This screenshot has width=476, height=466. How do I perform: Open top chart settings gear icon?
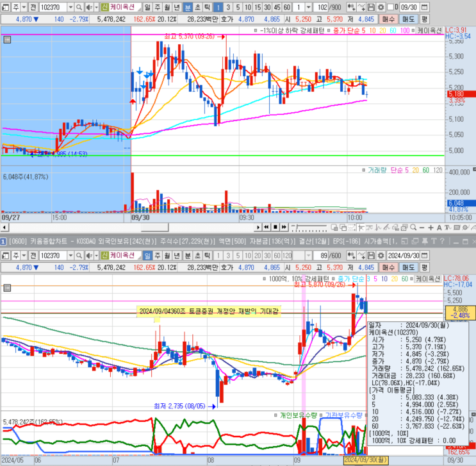pos(381,6)
